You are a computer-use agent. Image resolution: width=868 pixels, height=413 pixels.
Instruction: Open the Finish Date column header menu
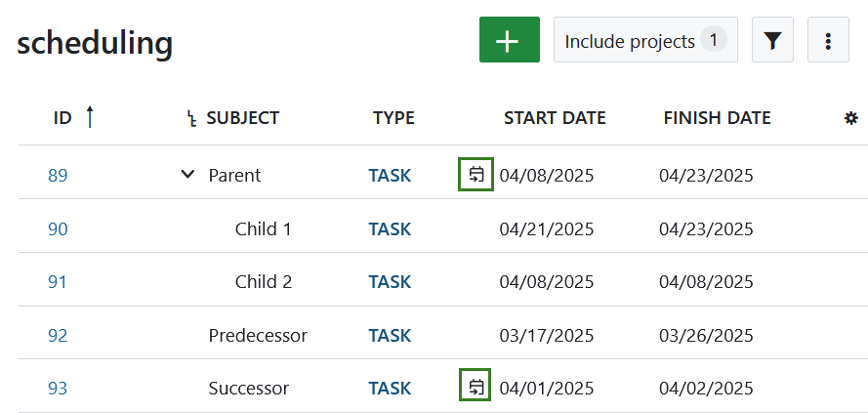tap(717, 118)
